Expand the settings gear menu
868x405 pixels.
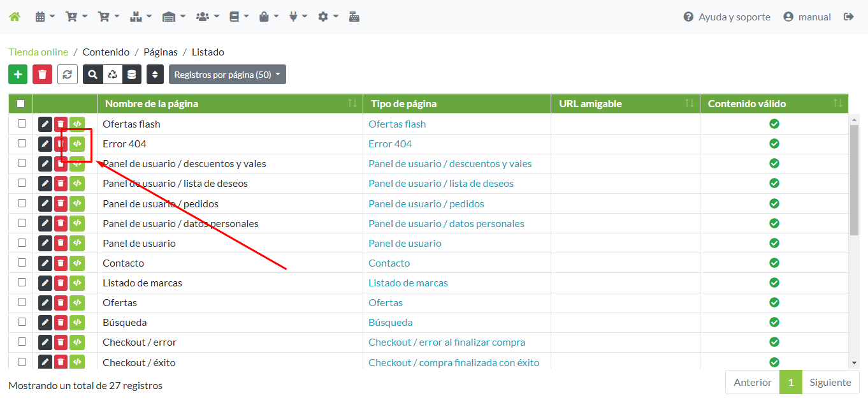tap(328, 17)
